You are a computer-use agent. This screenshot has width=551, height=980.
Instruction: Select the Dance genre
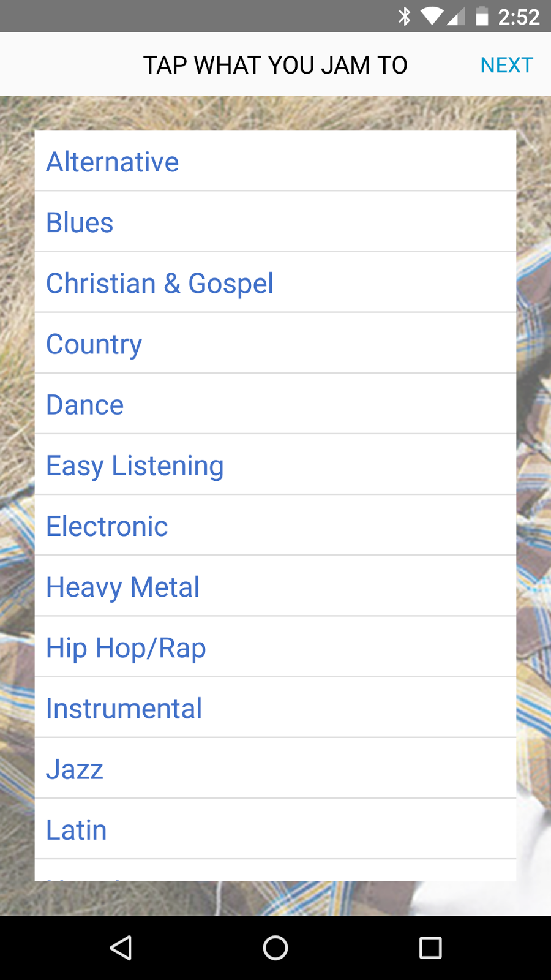point(275,404)
